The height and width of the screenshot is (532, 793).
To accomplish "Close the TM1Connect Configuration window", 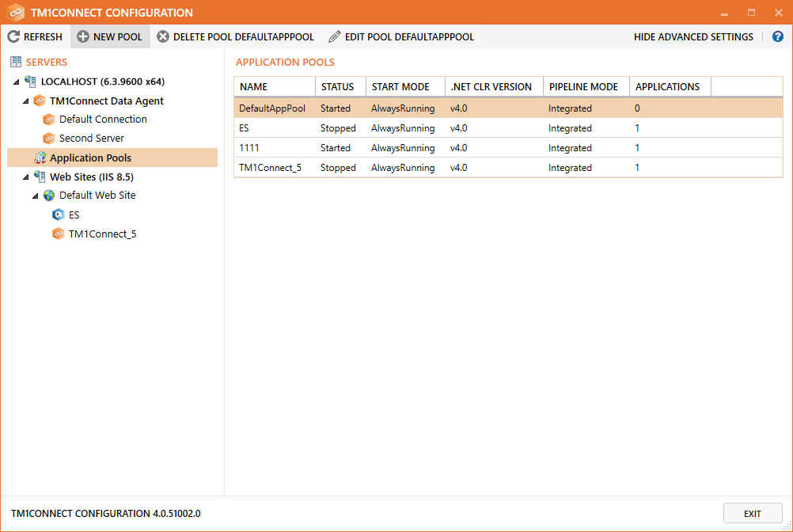I will coord(778,13).
